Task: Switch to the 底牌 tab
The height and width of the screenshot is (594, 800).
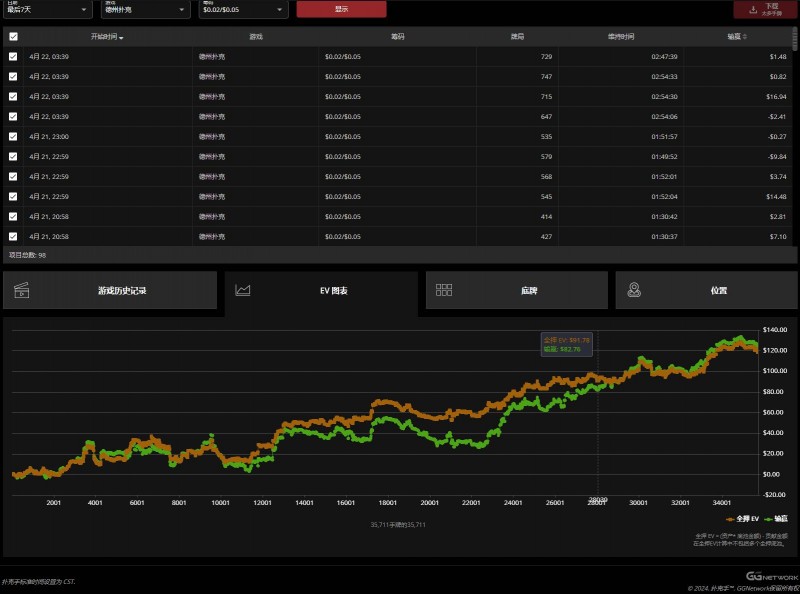Action: pos(516,290)
